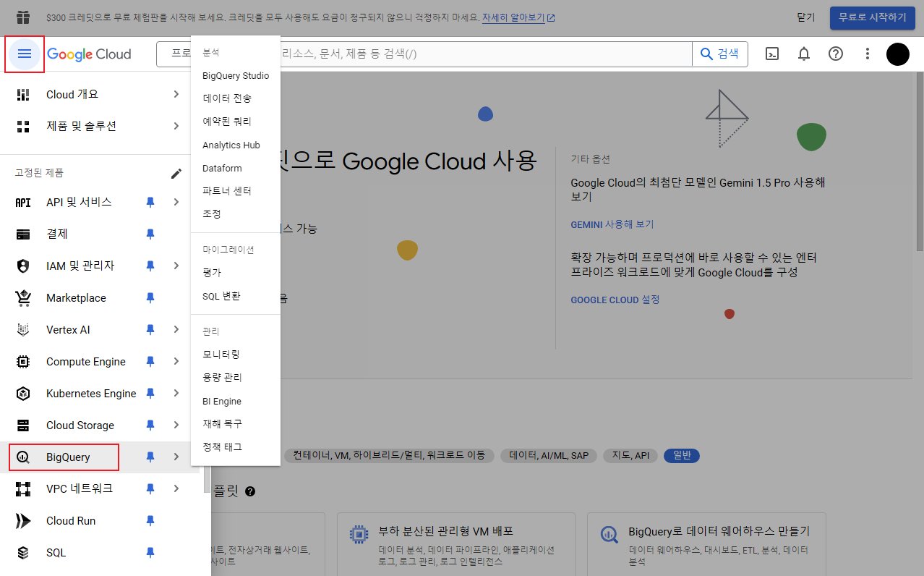Open the three-dot more options menu
This screenshot has width=924, height=576.
(x=868, y=54)
